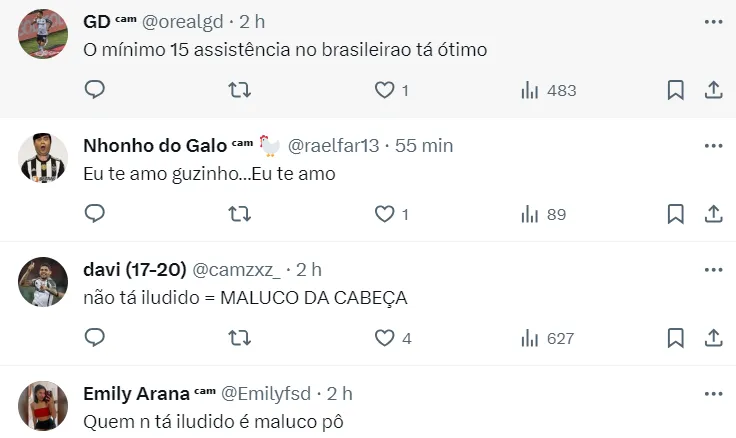
Task: Click davi's profile picture avatar
Action: point(43,282)
